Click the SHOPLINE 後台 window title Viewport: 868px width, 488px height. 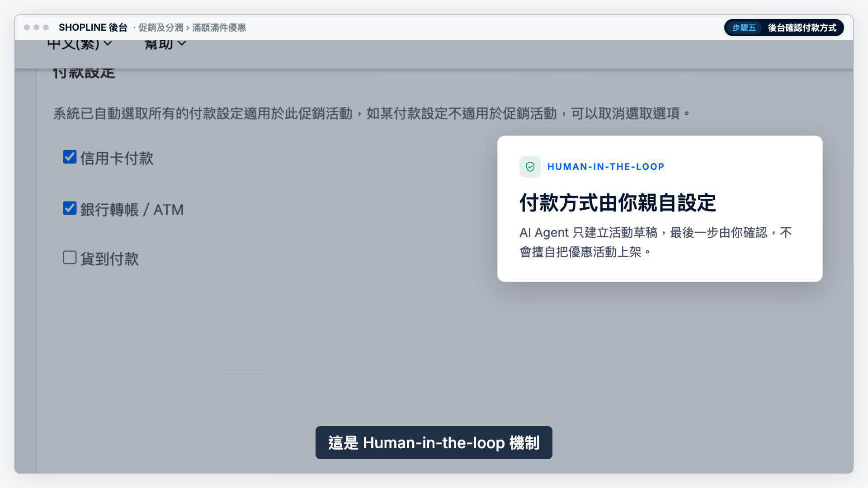point(93,28)
